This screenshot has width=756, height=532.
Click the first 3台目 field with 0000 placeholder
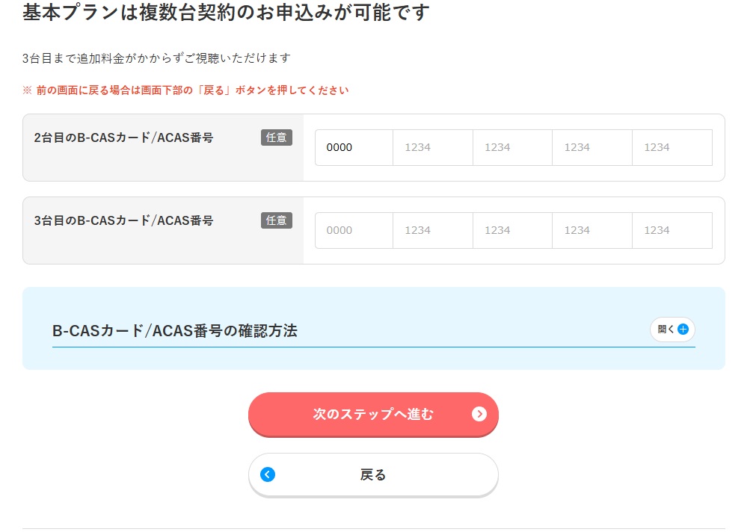354,231
